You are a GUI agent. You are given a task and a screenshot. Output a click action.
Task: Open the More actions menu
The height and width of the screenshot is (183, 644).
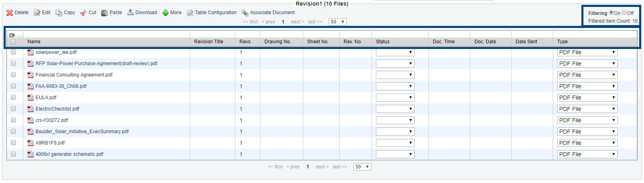[172, 13]
